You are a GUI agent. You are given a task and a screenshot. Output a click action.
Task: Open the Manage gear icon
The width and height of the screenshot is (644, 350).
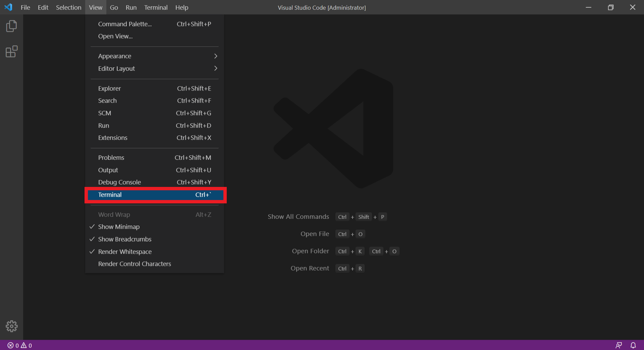[12, 326]
